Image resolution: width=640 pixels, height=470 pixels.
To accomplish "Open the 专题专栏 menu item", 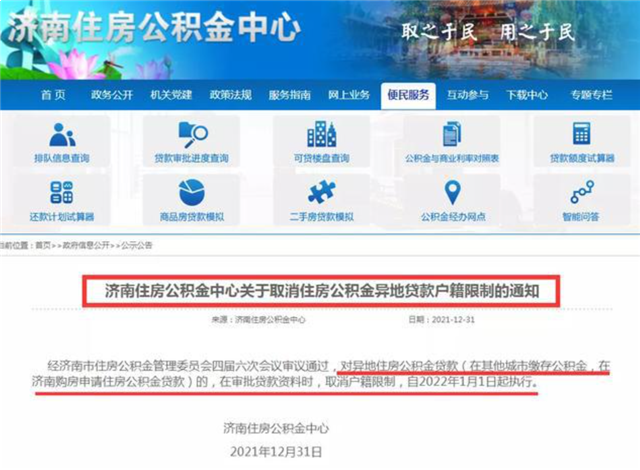I will 591,95.
